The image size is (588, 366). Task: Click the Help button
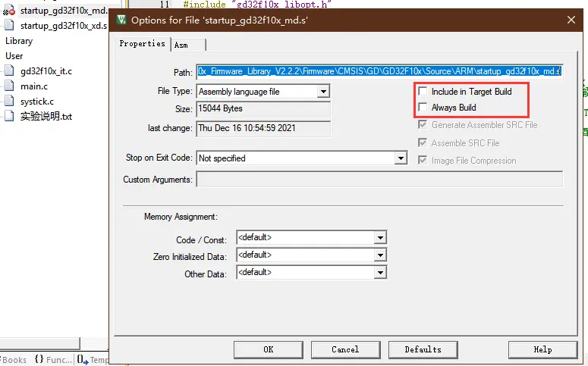542,349
